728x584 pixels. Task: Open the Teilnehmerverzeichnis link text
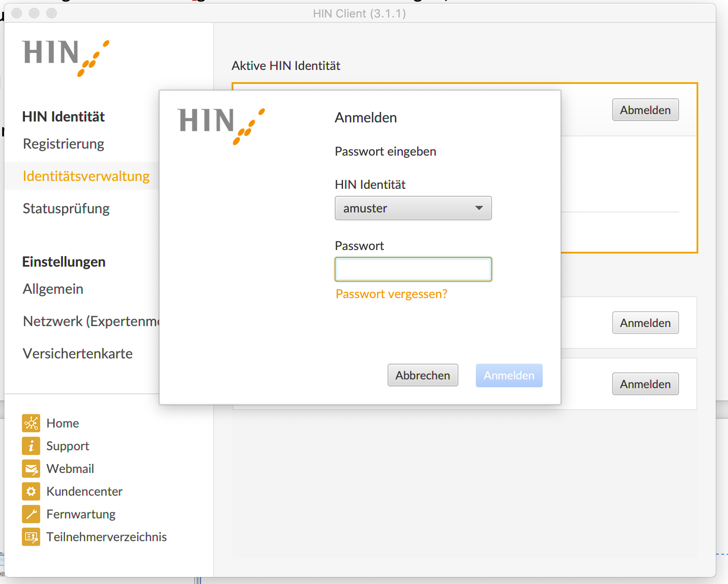point(107,537)
